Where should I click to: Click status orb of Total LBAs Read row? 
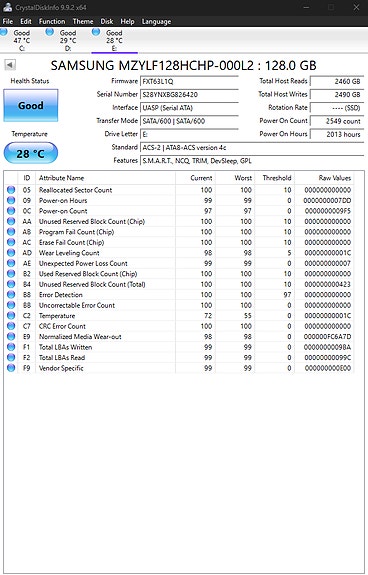[11, 358]
